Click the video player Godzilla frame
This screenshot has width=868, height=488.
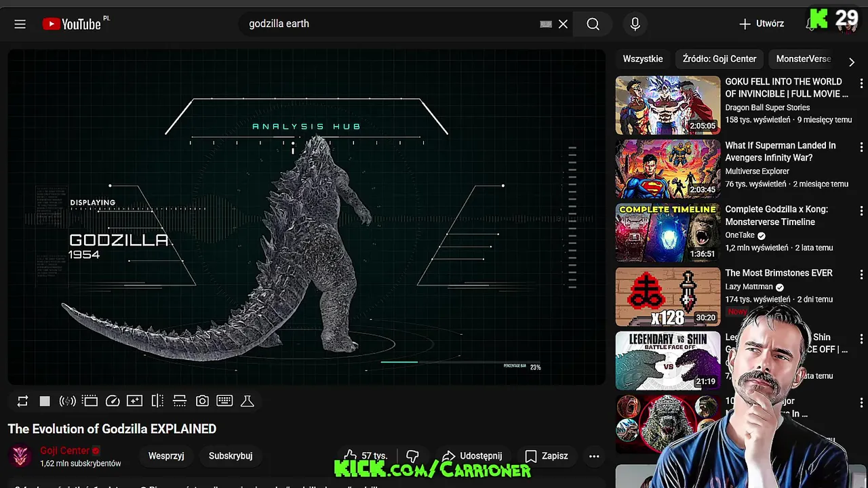pyautogui.click(x=307, y=217)
